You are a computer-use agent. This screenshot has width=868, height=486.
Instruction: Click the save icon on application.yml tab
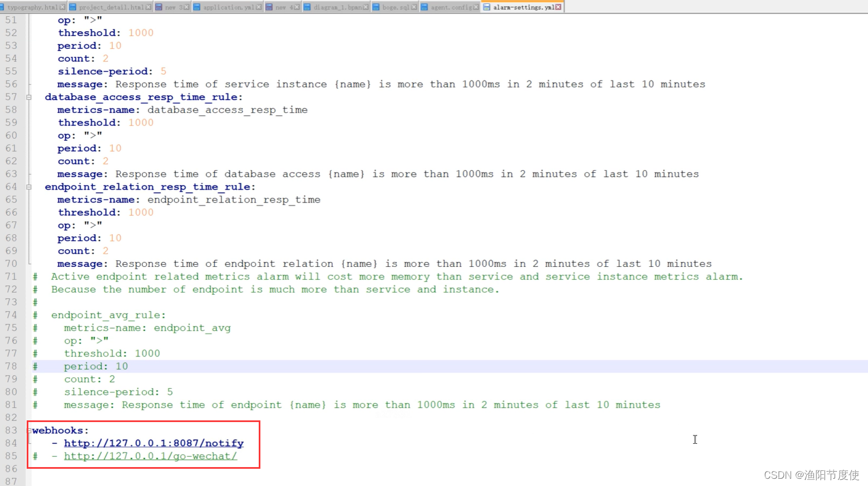click(x=196, y=7)
